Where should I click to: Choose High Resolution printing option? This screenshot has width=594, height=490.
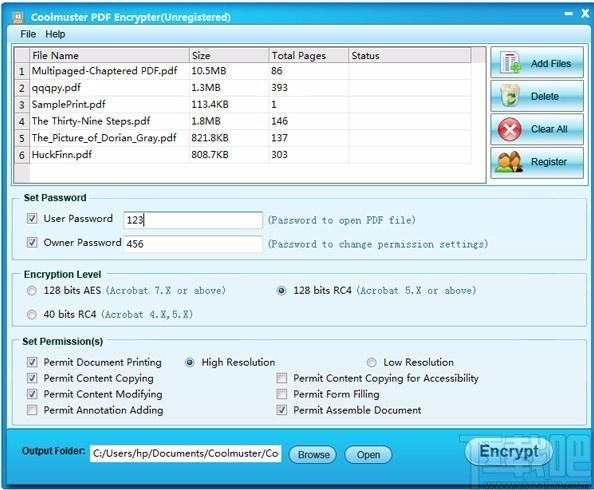point(190,363)
